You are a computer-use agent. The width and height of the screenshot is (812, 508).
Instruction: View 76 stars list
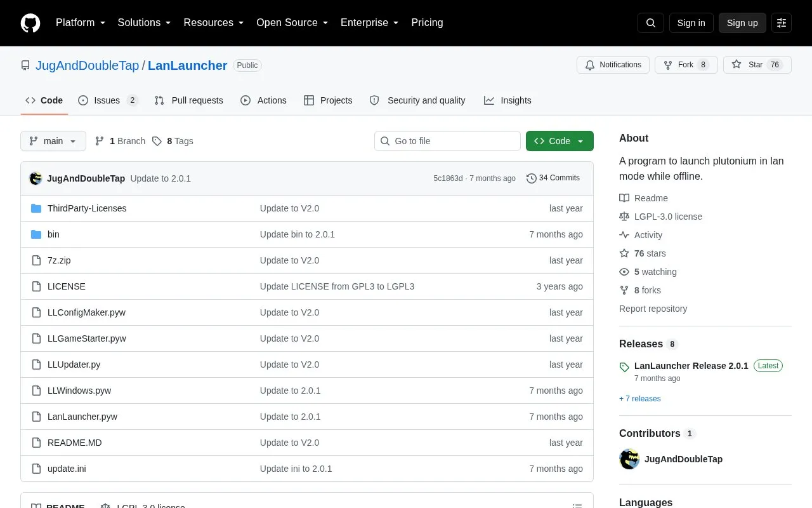[x=643, y=253]
